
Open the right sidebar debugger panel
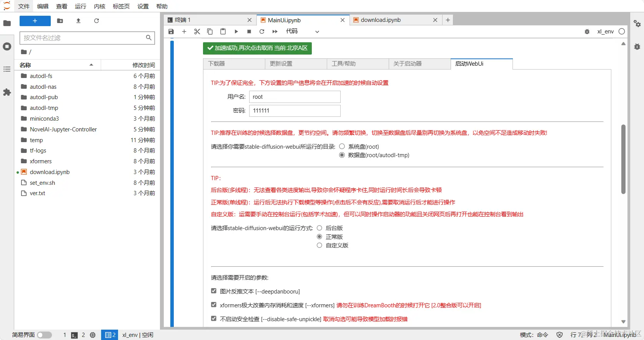(637, 46)
